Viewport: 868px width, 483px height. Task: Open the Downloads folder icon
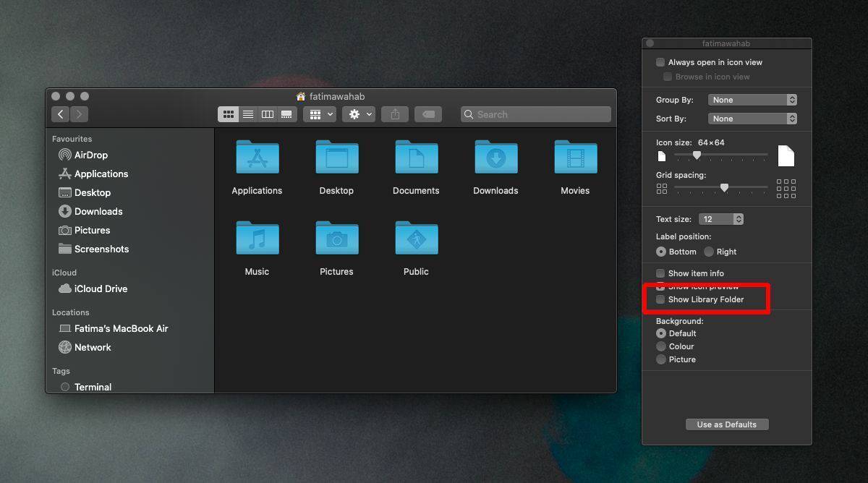[x=495, y=157]
